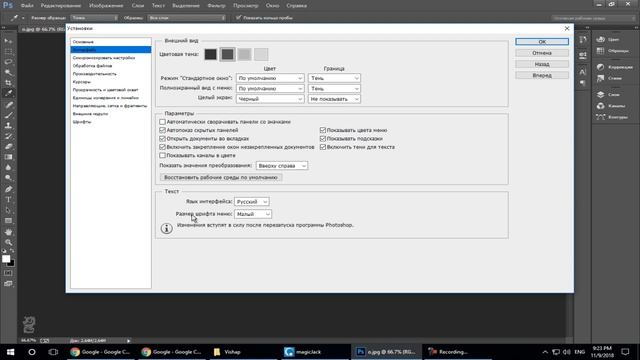The height and width of the screenshot is (360, 640).
Task: Open interface language dropdown 'Русский'
Action: [251, 202]
